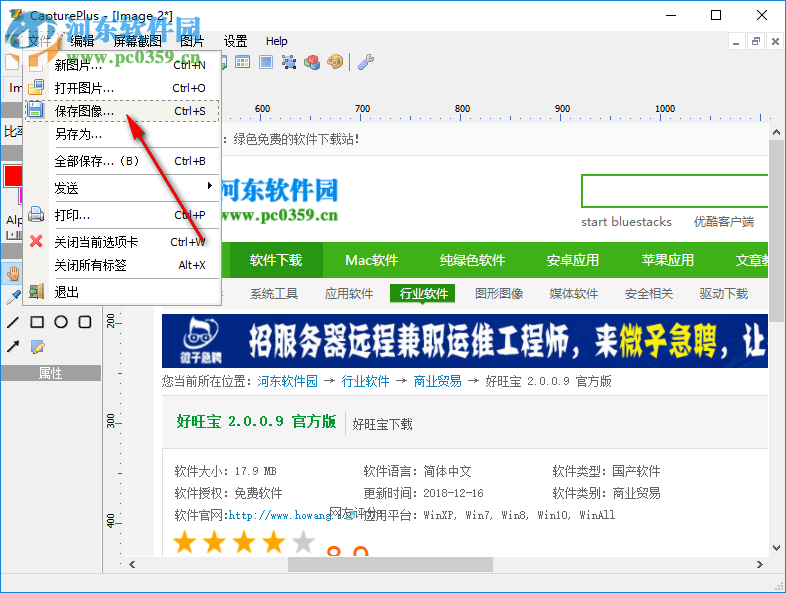Close the inner document window
Screen dimensions: 786x593
point(775,42)
